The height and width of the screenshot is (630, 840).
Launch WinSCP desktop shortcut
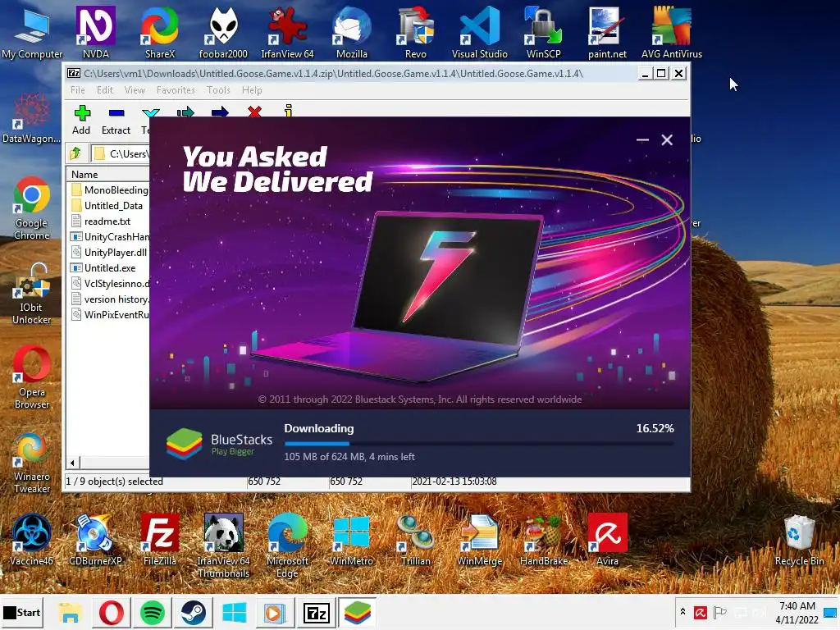click(x=543, y=32)
